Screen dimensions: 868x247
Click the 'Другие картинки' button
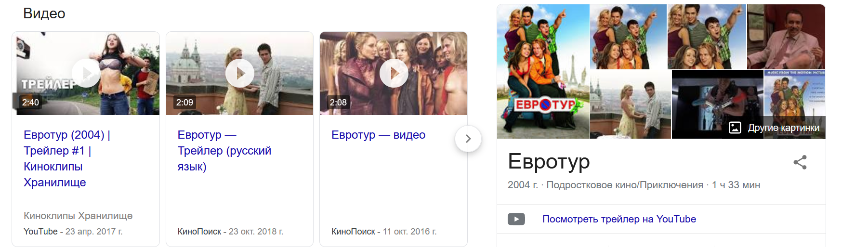pos(774,128)
